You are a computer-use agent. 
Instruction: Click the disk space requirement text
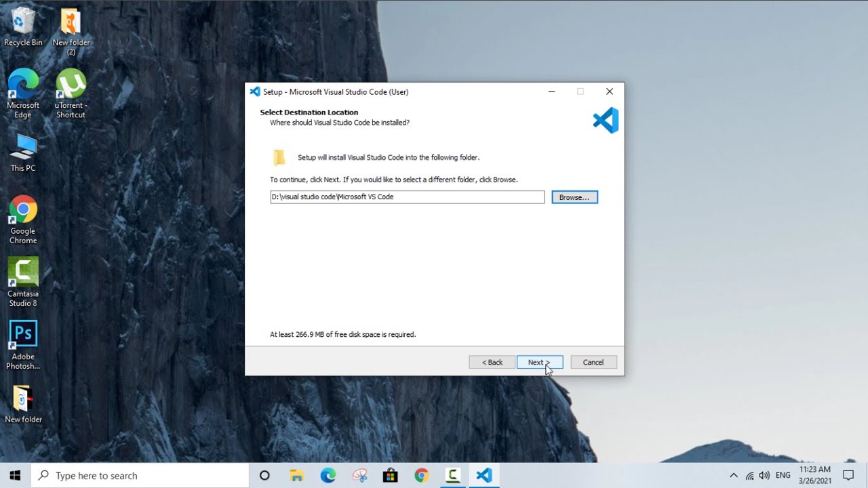tap(343, 335)
